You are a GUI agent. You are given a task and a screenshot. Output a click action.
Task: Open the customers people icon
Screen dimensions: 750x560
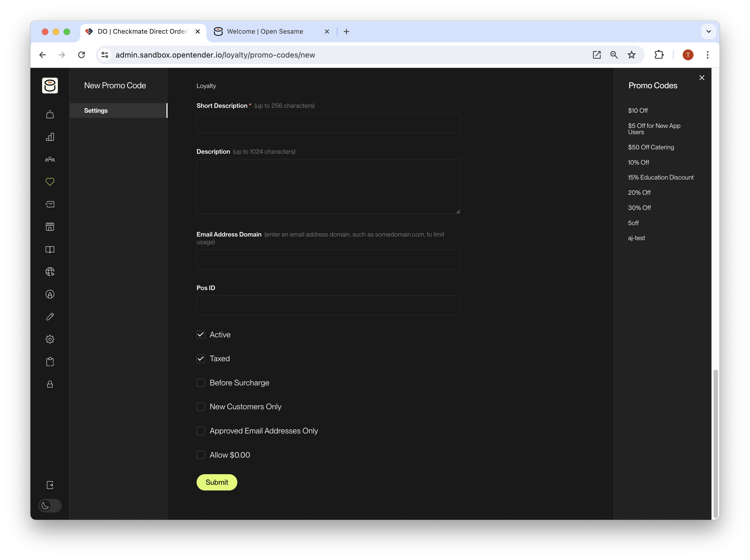pos(50,159)
